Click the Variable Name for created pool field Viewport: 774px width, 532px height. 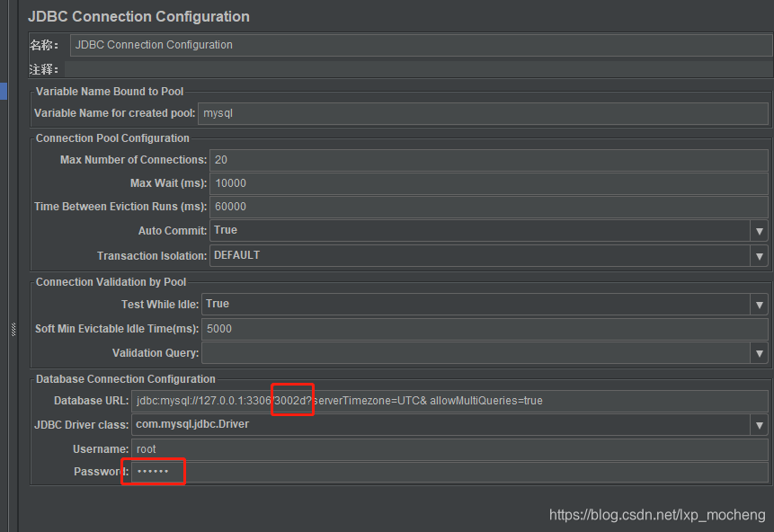pyautogui.click(x=483, y=113)
